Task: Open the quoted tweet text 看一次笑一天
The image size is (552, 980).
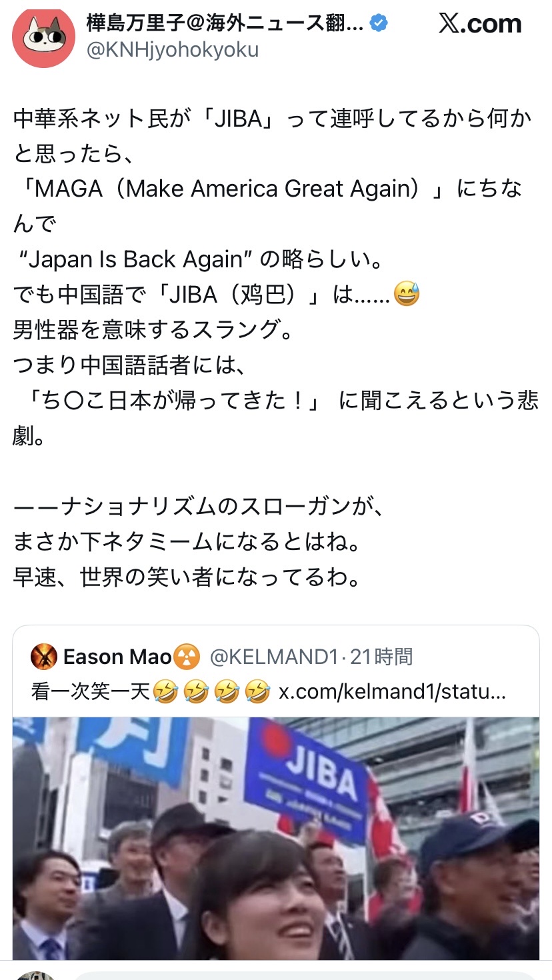Action: tap(91, 692)
